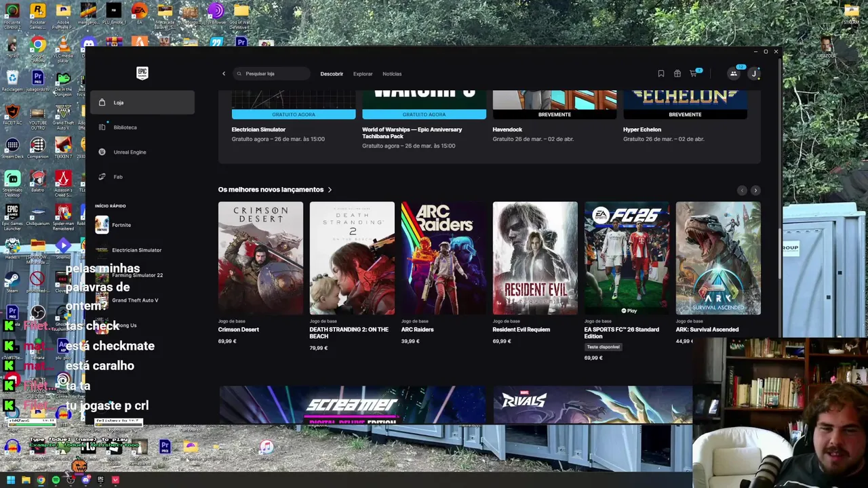Open ARK: Survival Ascended cover
Screen dimensions: 868x488
click(x=718, y=258)
